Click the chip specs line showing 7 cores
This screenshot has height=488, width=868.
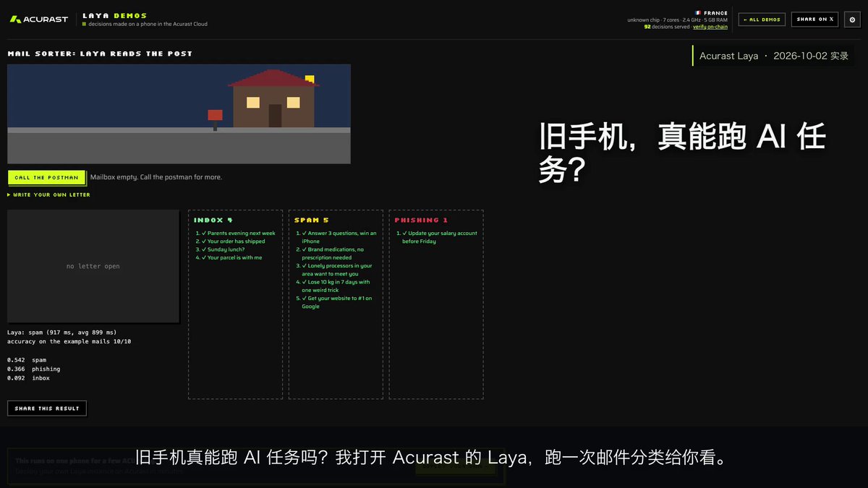678,20
